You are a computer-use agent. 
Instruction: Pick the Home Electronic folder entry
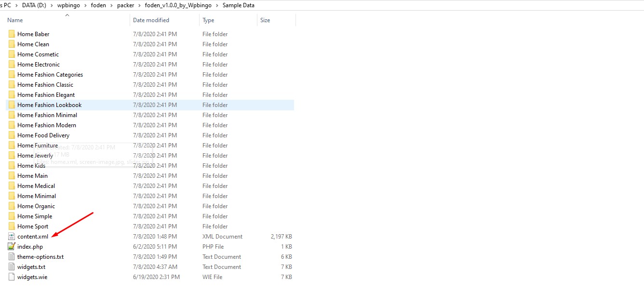tap(39, 65)
